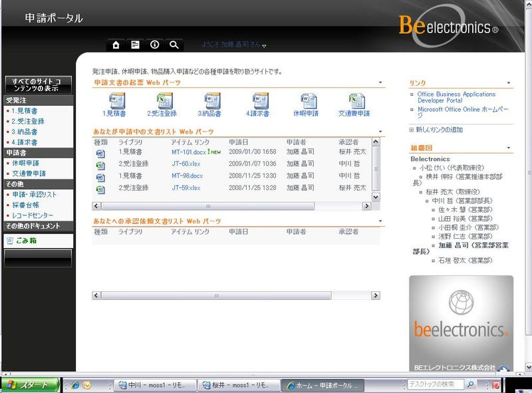Expand the 申請文書の起票 Web パーツ menu arrow
This screenshot has height=393, width=532.
pyautogui.click(x=380, y=82)
